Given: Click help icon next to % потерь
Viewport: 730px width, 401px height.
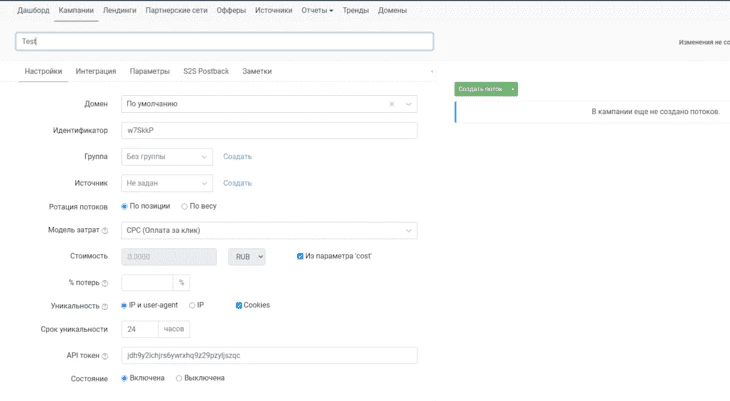Looking at the screenshot, I should coord(105,283).
